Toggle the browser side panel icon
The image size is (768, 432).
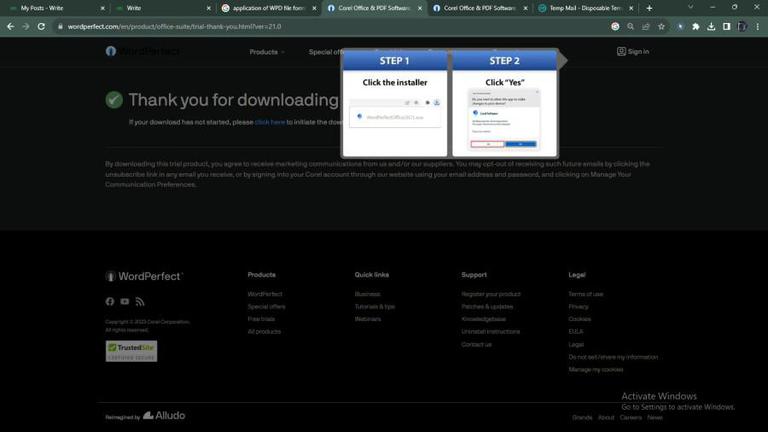726,26
